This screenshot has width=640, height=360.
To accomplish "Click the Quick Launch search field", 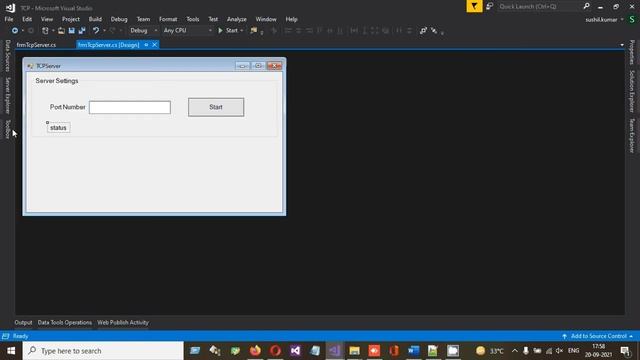I will click(x=539, y=6).
